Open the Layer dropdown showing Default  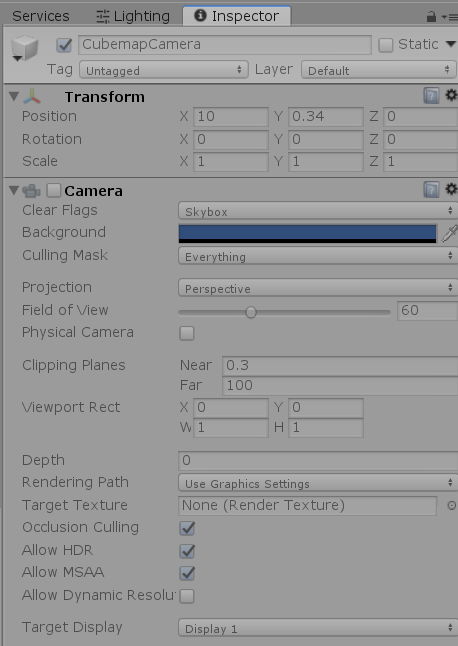coord(379,70)
